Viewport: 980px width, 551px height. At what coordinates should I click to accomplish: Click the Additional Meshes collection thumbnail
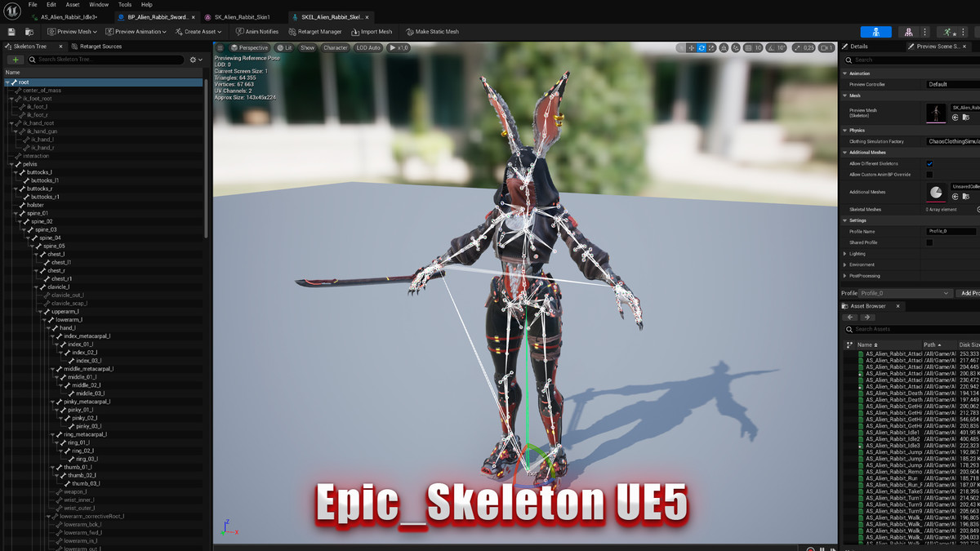[x=936, y=192]
